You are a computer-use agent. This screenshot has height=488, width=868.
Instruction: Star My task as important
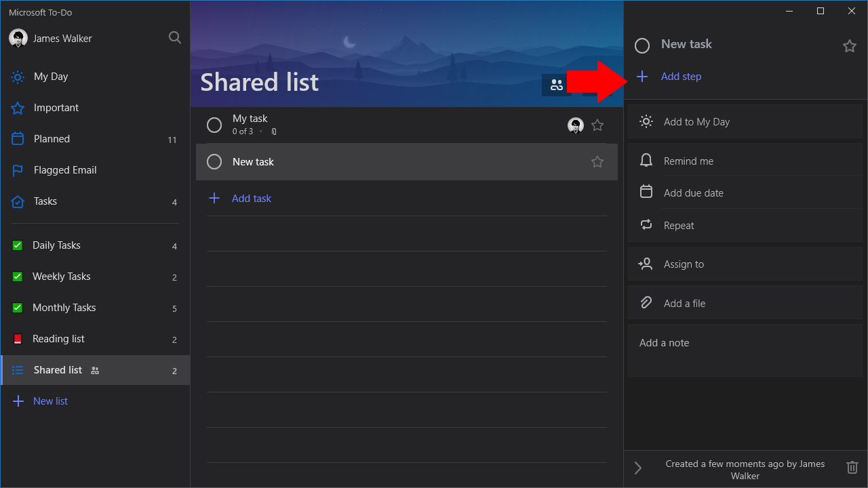597,125
